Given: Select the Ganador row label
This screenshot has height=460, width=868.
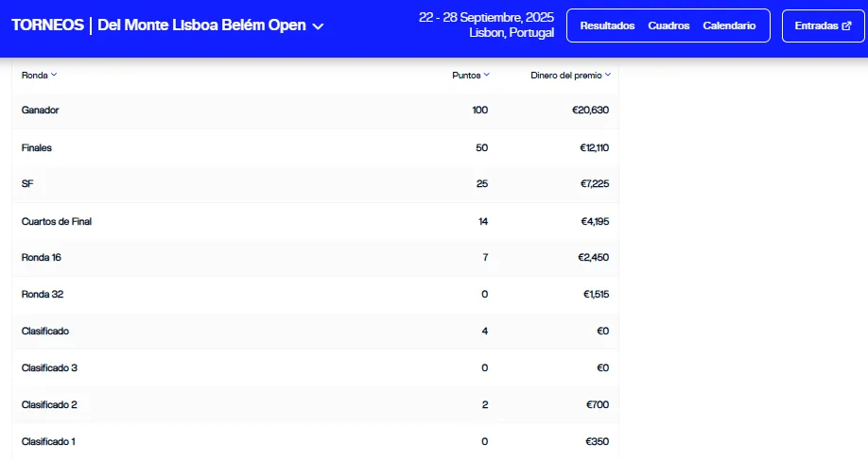Looking at the screenshot, I should 40,110.
